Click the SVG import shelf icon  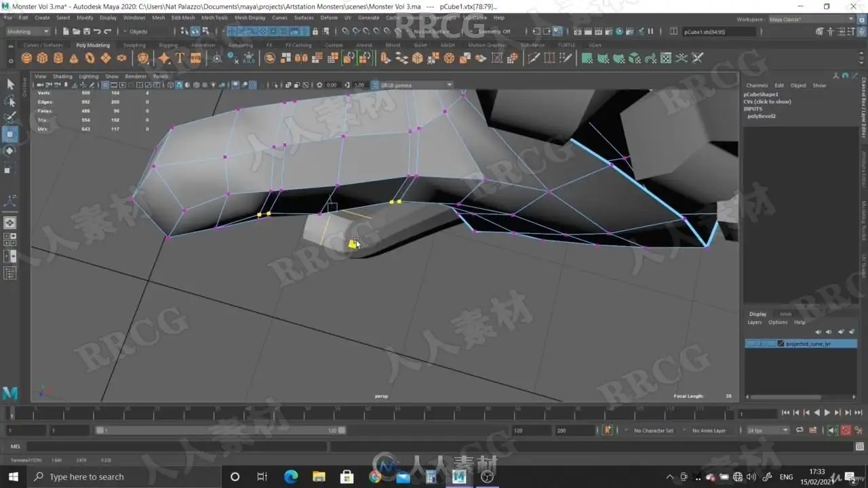(195, 58)
